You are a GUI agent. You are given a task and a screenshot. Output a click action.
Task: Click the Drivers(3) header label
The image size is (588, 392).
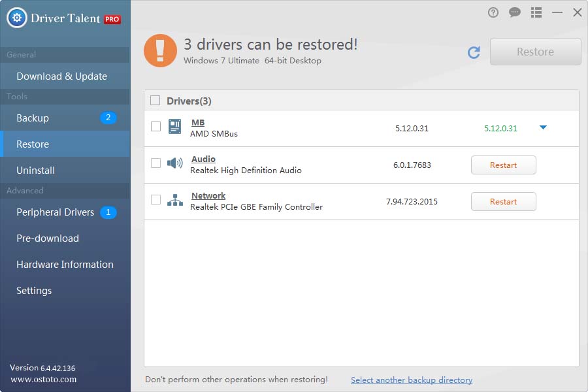189,101
